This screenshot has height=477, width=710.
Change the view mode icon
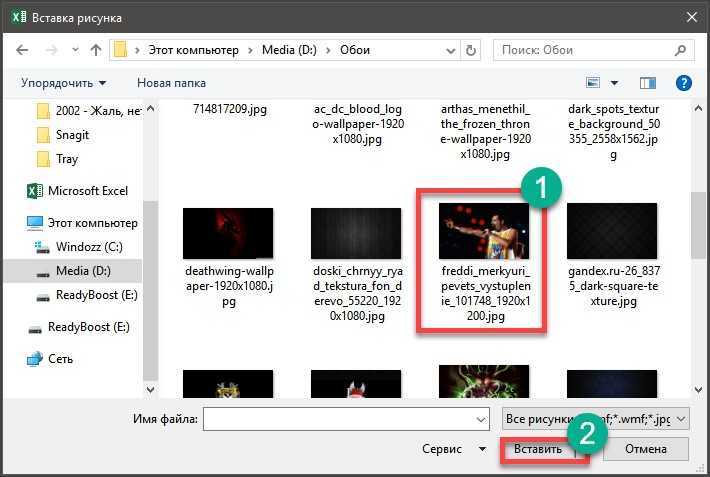593,82
